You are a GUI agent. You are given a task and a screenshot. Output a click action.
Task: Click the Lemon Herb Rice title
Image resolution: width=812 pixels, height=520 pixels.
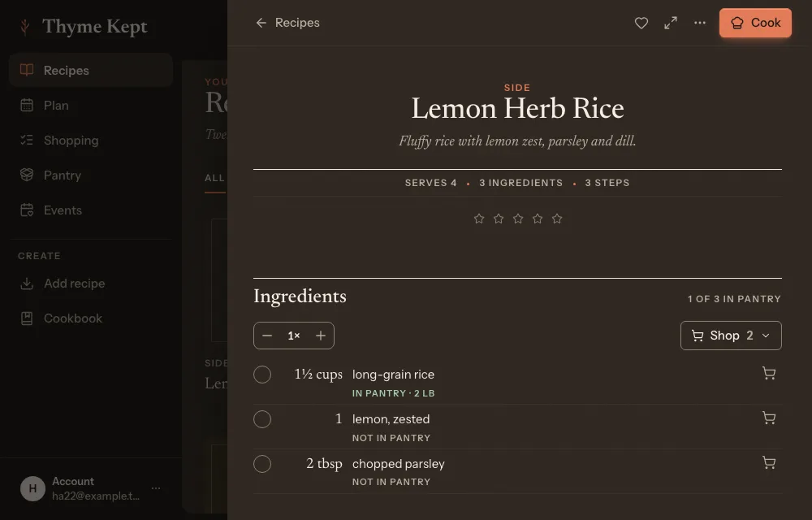(x=517, y=108)
